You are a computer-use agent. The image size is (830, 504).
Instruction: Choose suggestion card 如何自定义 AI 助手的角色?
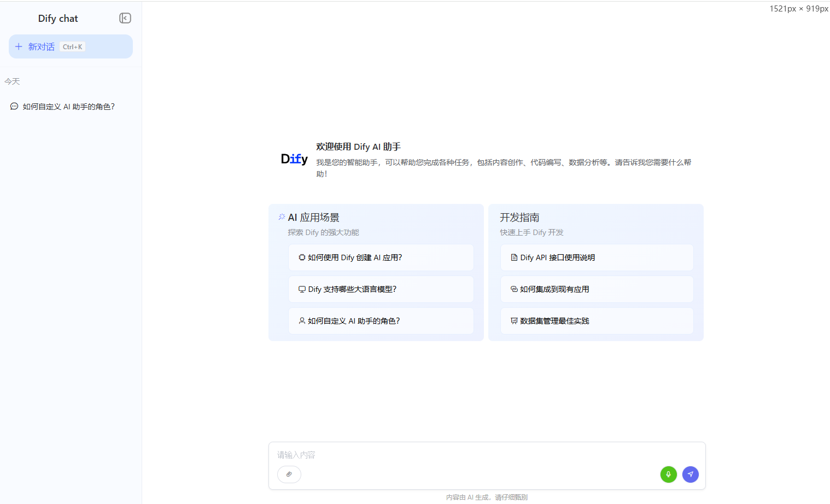[x=381, y=321]
